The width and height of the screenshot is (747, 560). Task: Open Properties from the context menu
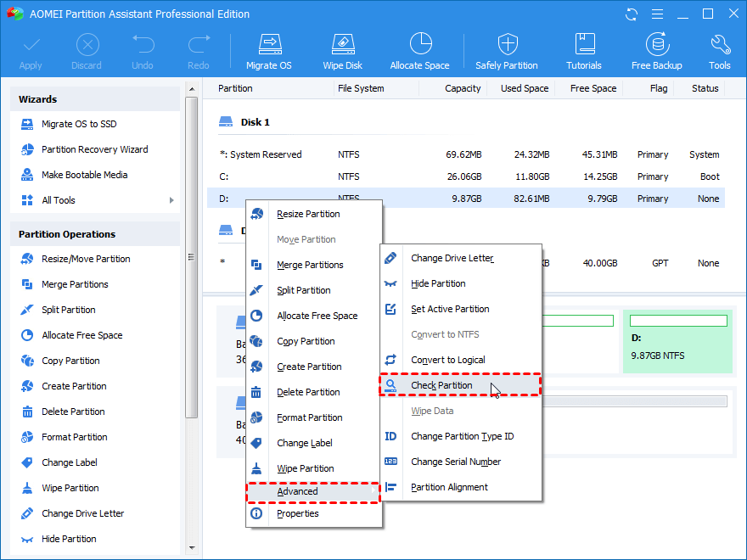pos(297,513)
